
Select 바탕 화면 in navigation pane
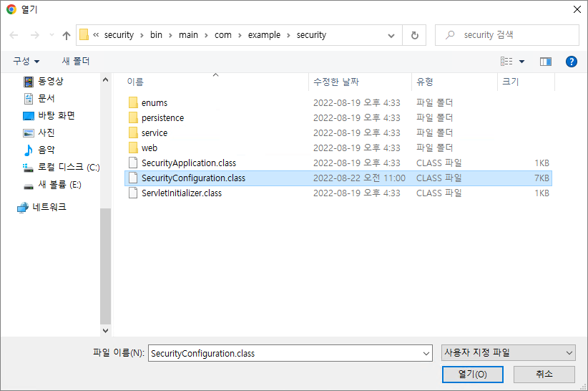[57, 115]
